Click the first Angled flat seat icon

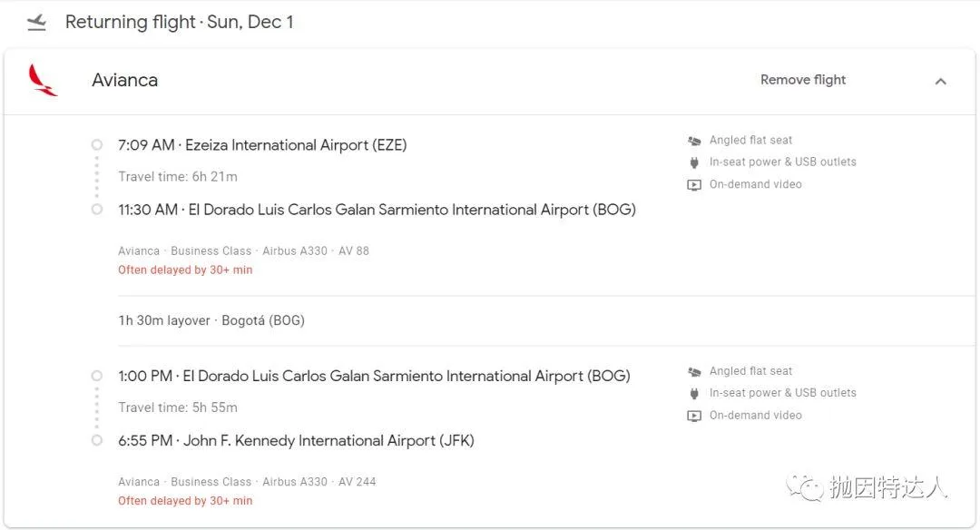tap(694, 141)
